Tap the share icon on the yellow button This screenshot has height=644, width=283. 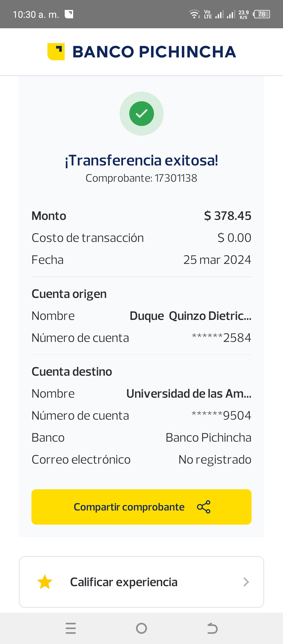tap(204, 507)
